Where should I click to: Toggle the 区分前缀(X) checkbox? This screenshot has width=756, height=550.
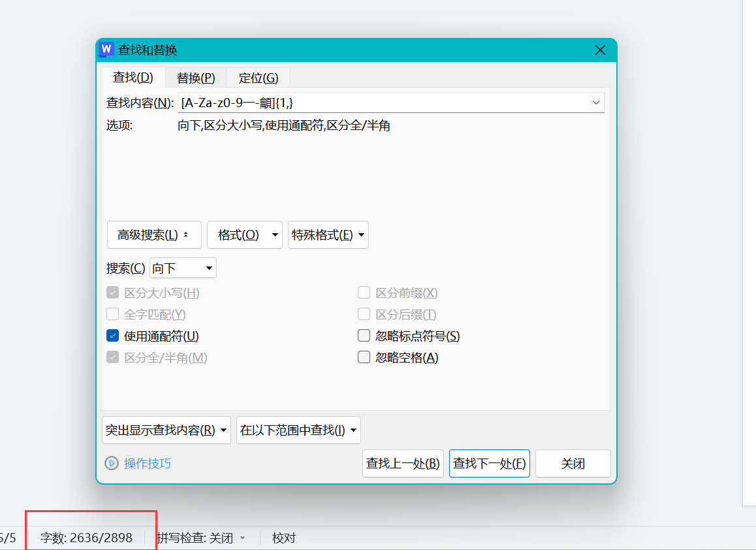pyautogui.click(x=364, y=293)
